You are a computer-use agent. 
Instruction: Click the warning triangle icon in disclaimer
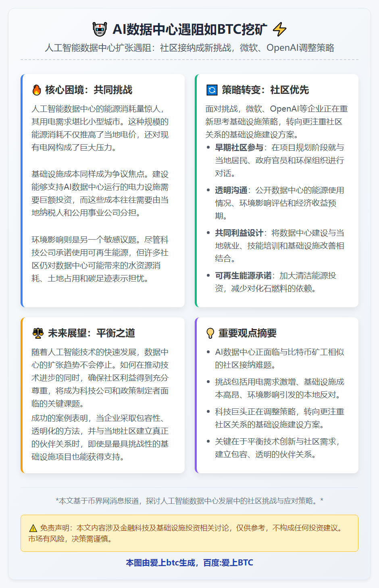33,528
